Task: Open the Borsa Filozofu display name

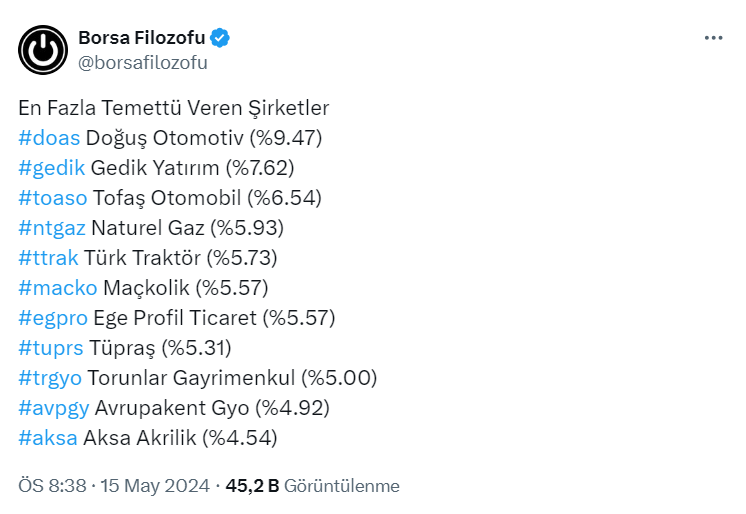Action: (x=141, y=38)
